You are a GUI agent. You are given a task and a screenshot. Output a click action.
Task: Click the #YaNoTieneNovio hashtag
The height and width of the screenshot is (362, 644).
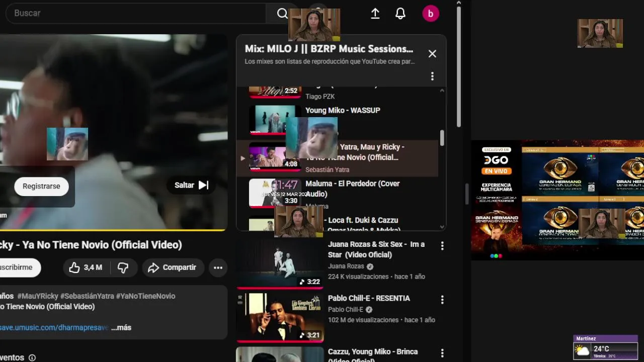[145, 296]
